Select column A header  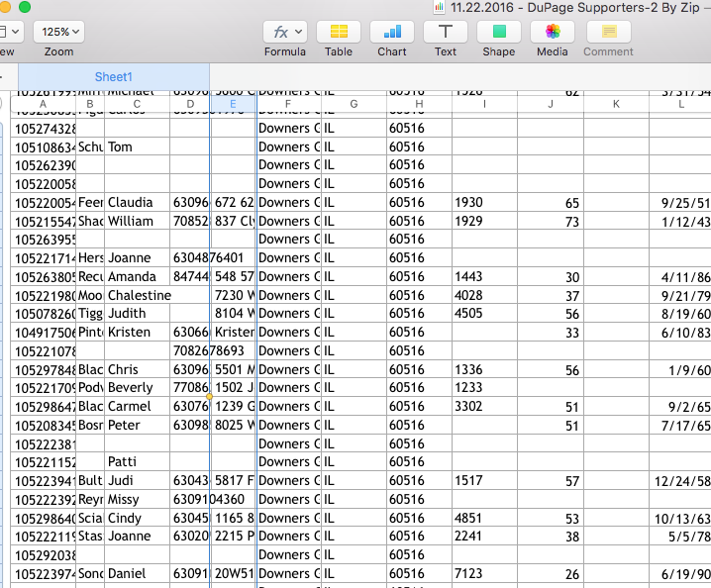point(43,104)
